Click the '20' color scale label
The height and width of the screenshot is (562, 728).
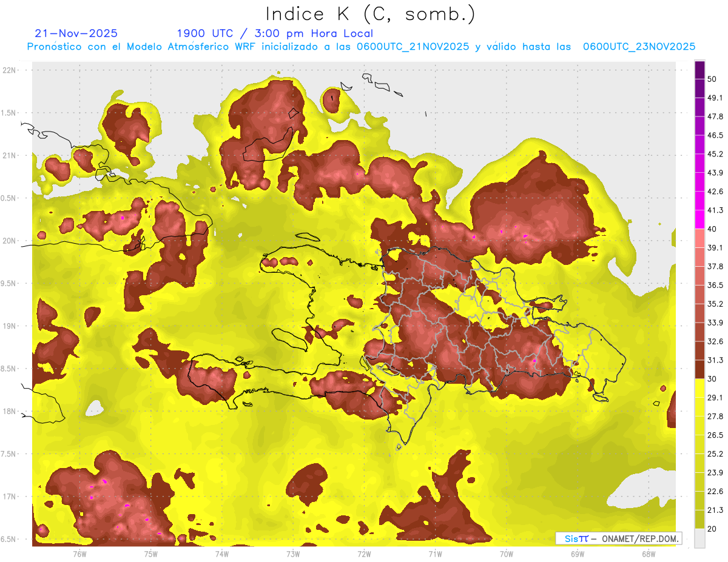point(713,529)
